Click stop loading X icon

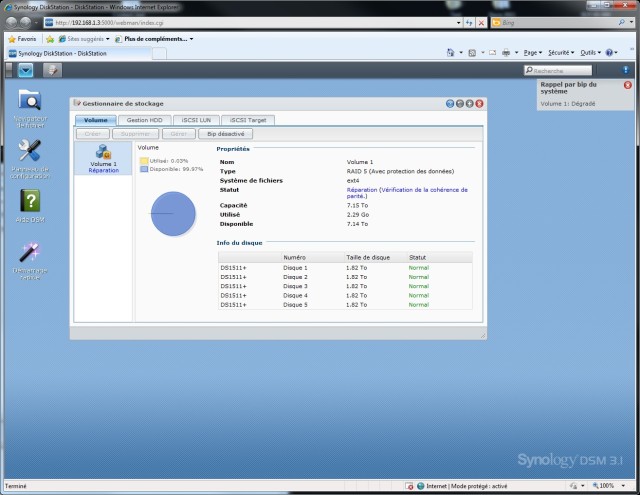[481, 23]
